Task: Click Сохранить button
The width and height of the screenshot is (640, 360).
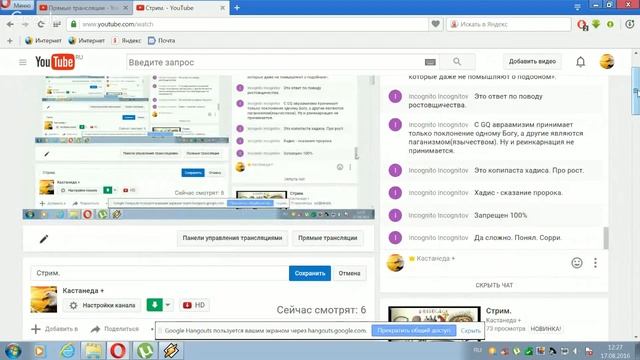Action: click(310, 273)
